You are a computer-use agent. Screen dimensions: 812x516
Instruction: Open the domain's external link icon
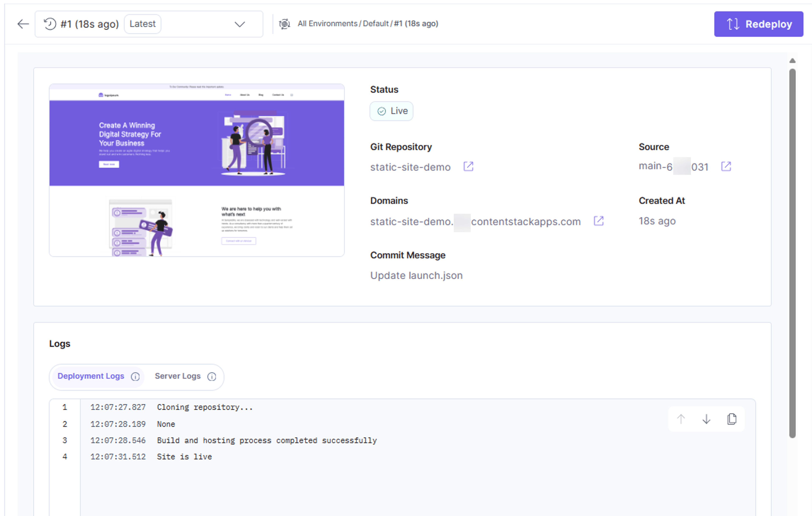(598, 221)
